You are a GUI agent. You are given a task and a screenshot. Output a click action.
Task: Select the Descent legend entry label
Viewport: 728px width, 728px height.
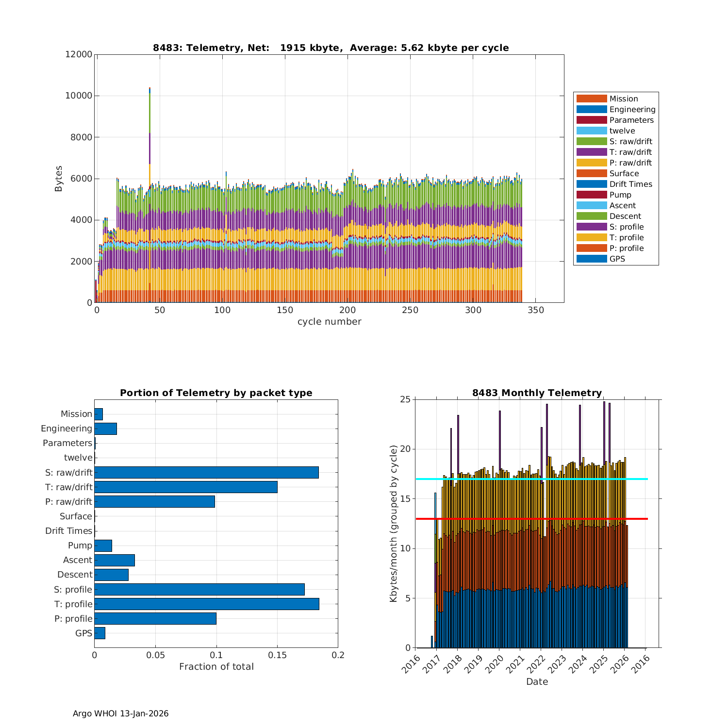[625, 216]
